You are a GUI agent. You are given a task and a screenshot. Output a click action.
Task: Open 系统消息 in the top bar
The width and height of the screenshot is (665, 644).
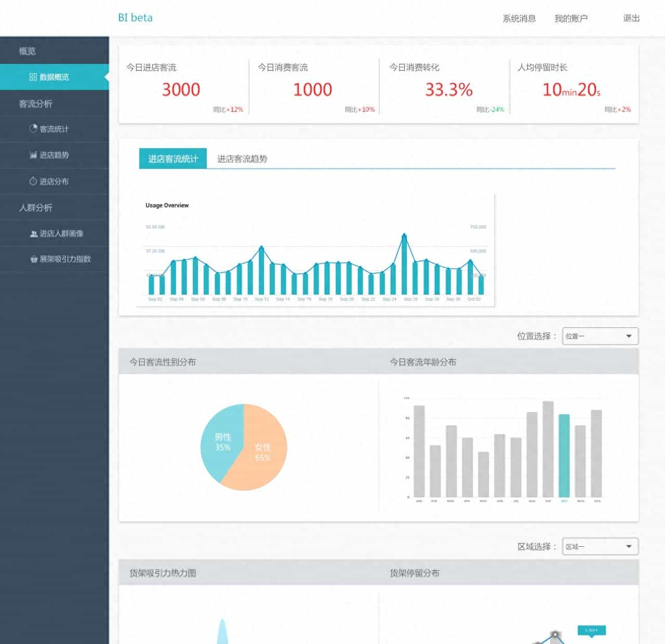point(519,18)
